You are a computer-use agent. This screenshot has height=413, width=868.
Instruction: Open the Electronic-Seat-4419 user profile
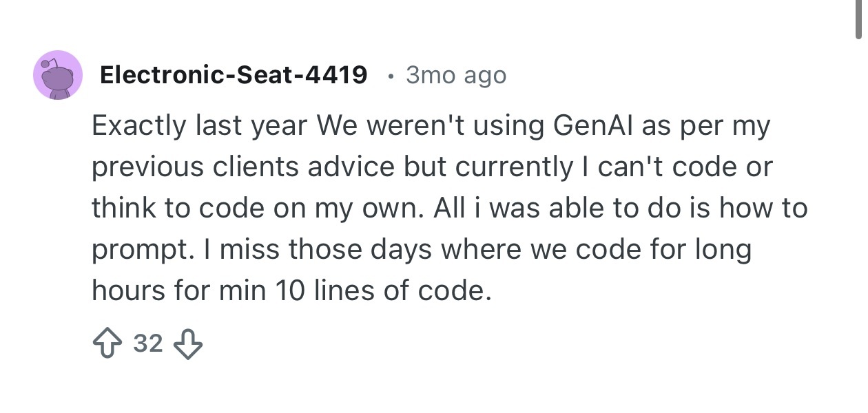click(234, 75)
